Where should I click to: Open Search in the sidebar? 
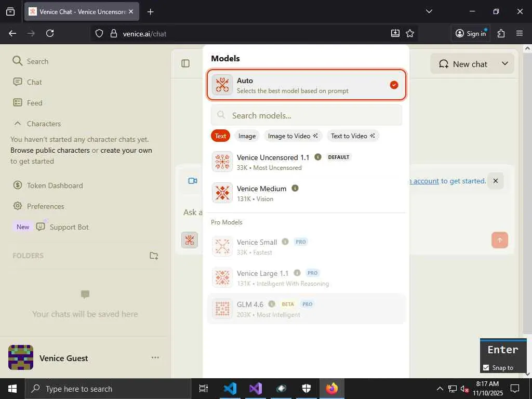pyautogui.click(x=31, y=61)
